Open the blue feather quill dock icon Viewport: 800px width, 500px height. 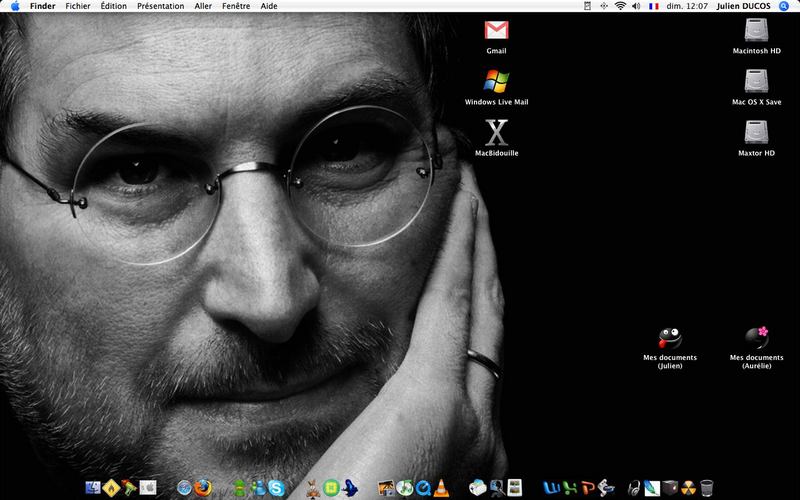point(652,488)
